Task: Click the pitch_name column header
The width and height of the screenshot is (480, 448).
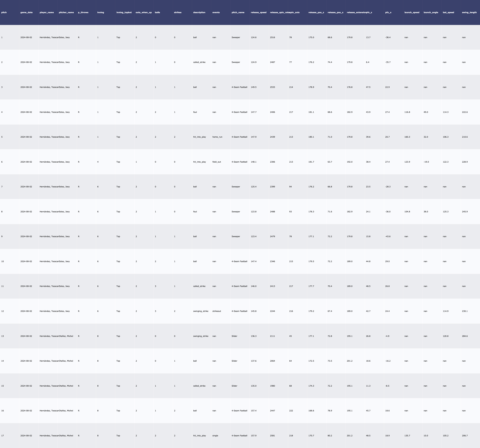Action: pos(238,12)
